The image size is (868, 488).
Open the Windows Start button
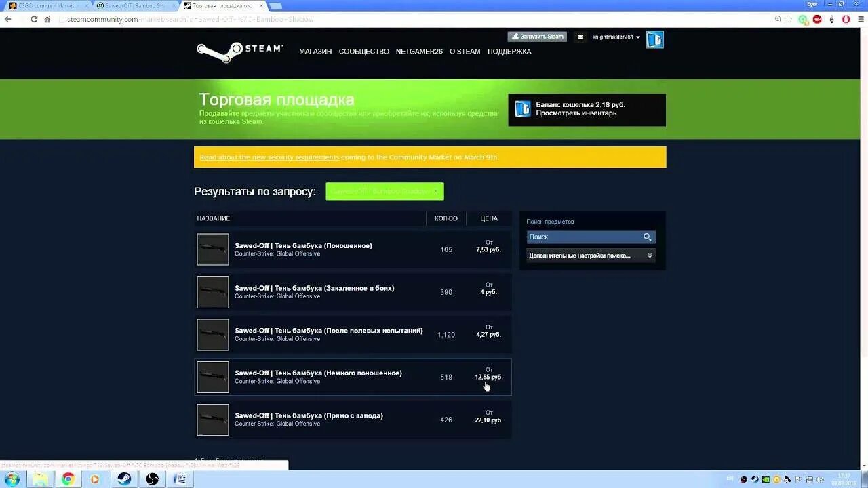coord(12,479)
